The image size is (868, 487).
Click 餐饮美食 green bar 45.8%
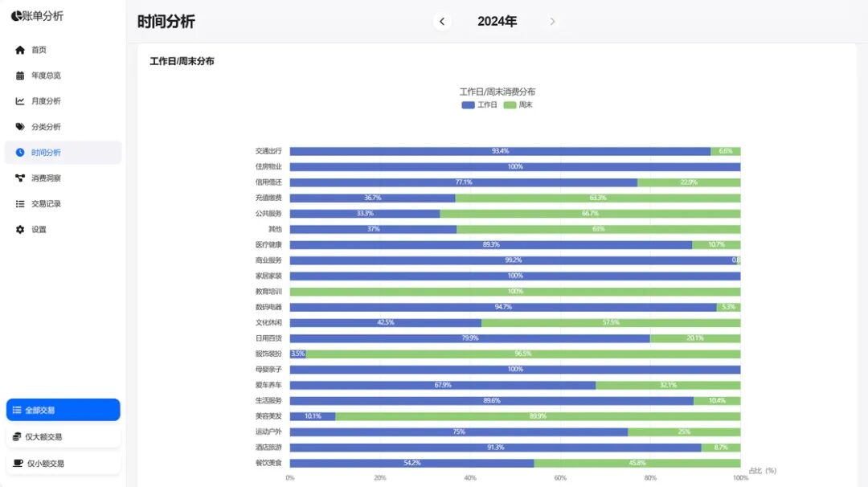click(x=637, y=463)
